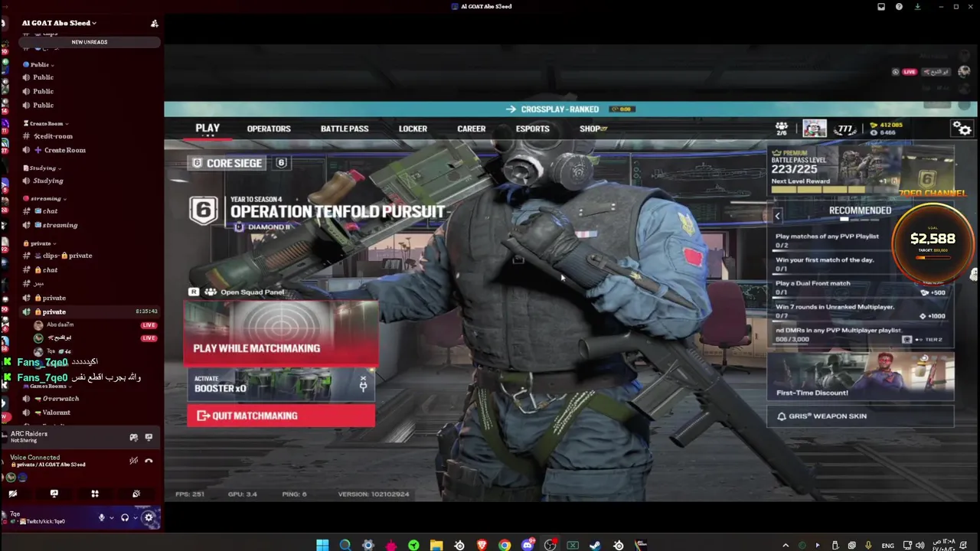
Task: Click the inbox icon in title bar
Action: [881, 7]
